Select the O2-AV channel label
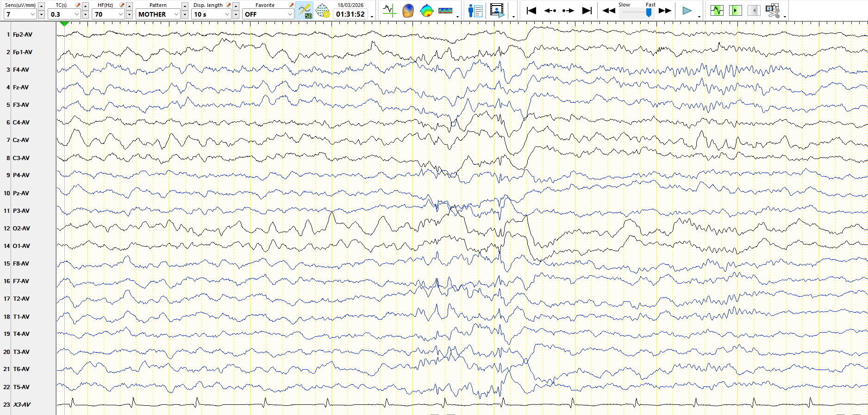This screenshot has width=868, height=415. click(21, 229)
